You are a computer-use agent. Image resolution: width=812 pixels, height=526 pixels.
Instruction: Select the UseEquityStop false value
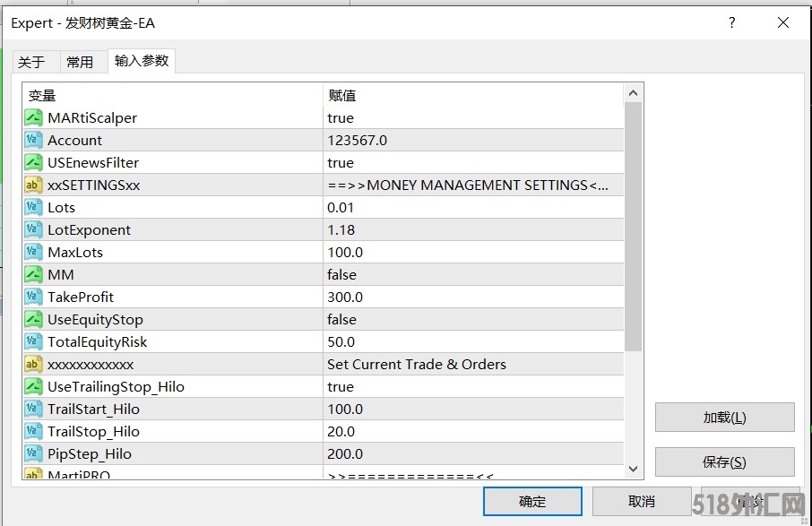(472, 319)
